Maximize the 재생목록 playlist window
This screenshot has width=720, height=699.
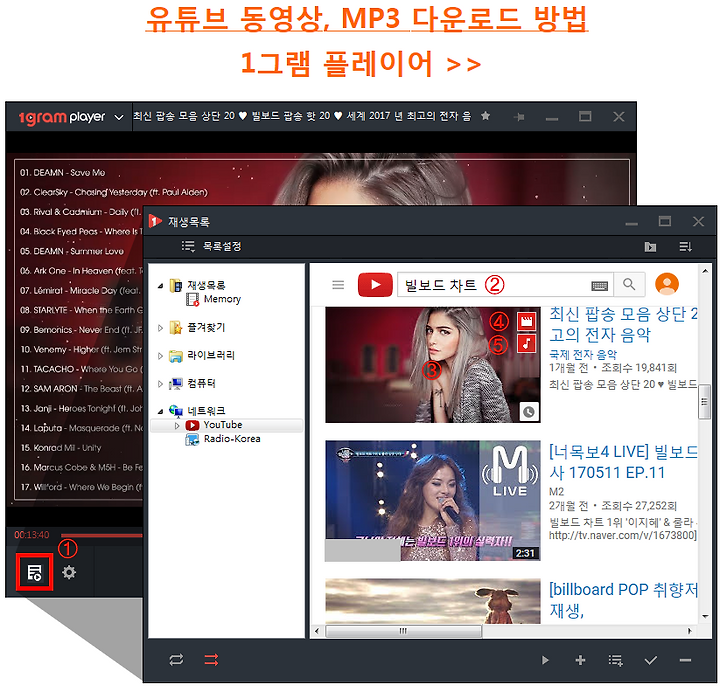(665, 222)
